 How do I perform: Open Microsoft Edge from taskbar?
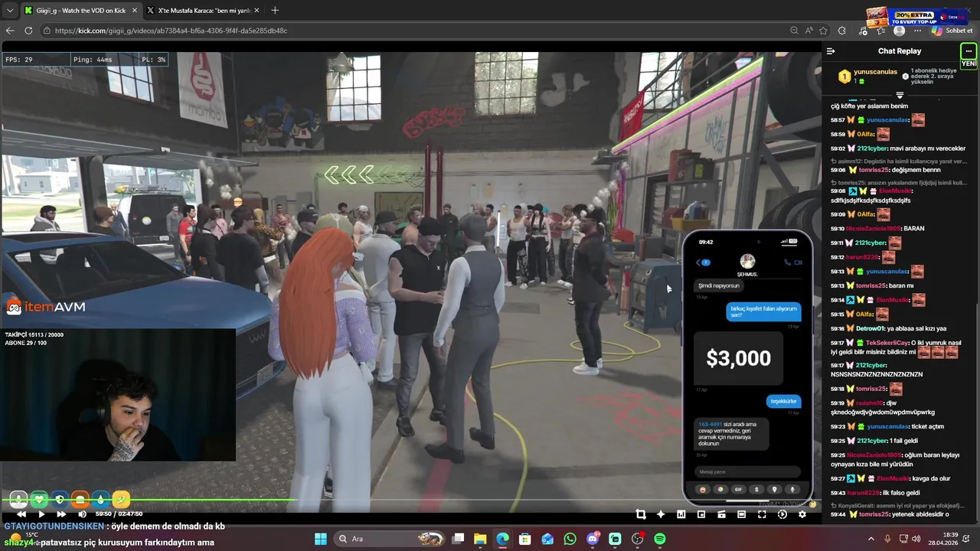(x=502, y=539)
